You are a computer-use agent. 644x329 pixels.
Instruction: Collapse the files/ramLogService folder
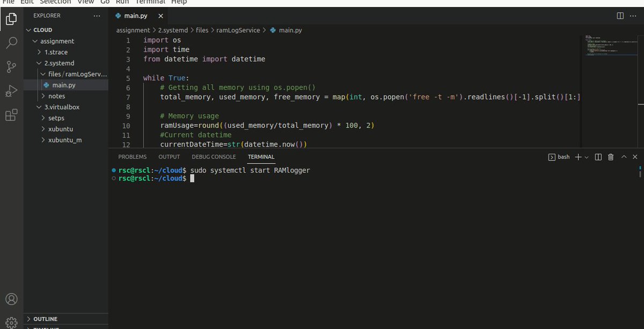coord(66,74)
